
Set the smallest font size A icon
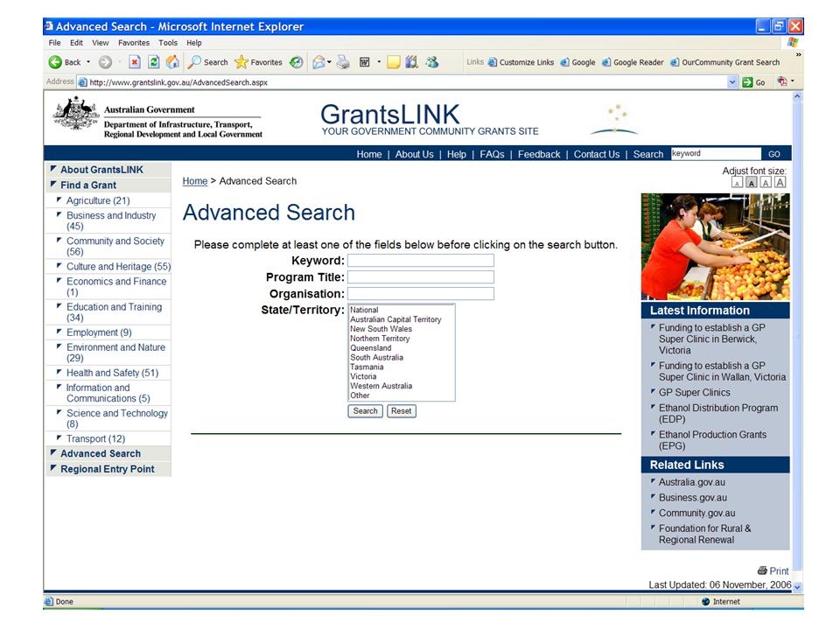(x=737, y=183)
